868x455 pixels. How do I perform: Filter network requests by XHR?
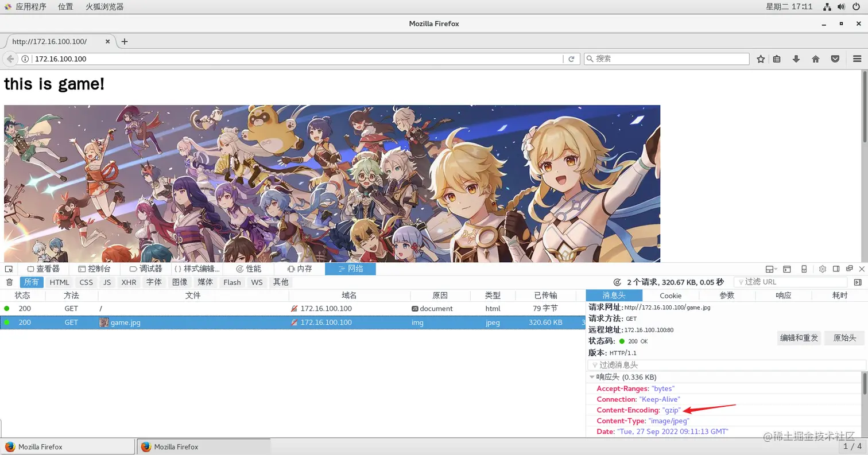click(129, 282)
